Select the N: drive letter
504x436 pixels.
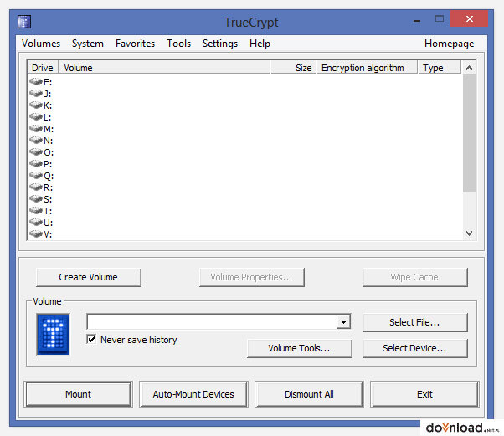(49, 141)
